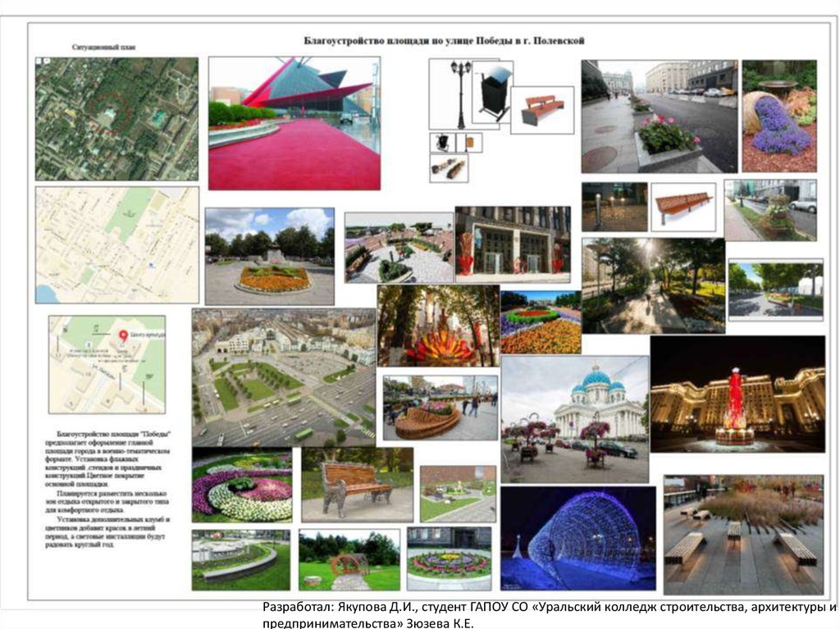840x629 pixels.
Task: Click the purple flowers spilling from pot photo
Action: pos(779,116)
